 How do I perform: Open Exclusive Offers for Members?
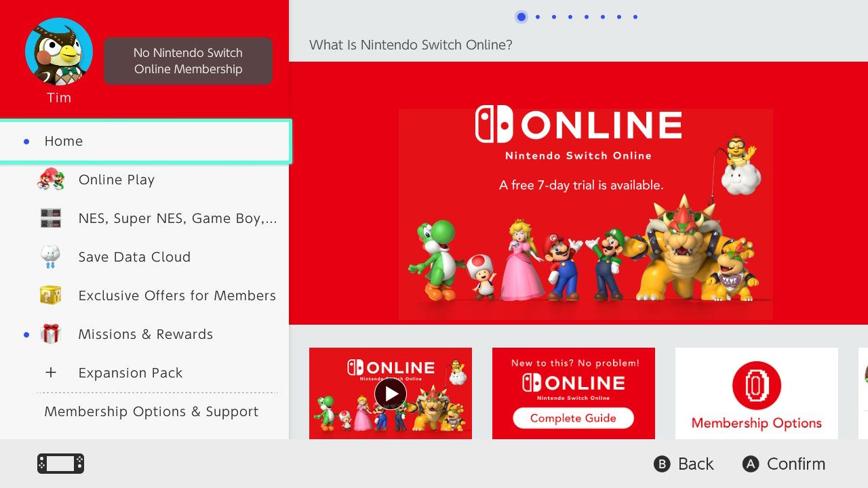(146, 296)
